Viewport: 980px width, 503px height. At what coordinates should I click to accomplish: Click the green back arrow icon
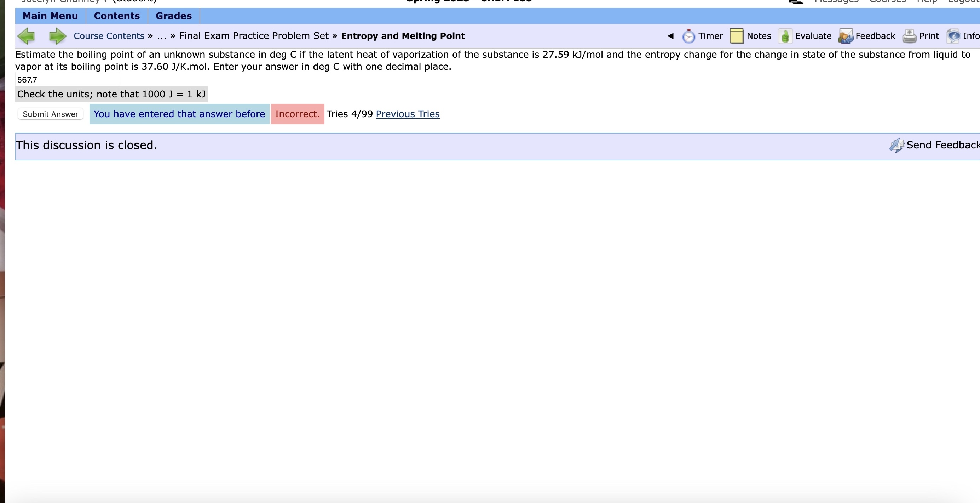(x=26, y=36)
